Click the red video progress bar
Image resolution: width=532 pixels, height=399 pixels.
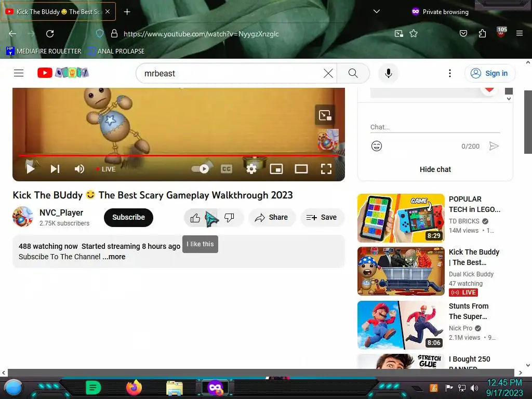[x=179, y=155]
